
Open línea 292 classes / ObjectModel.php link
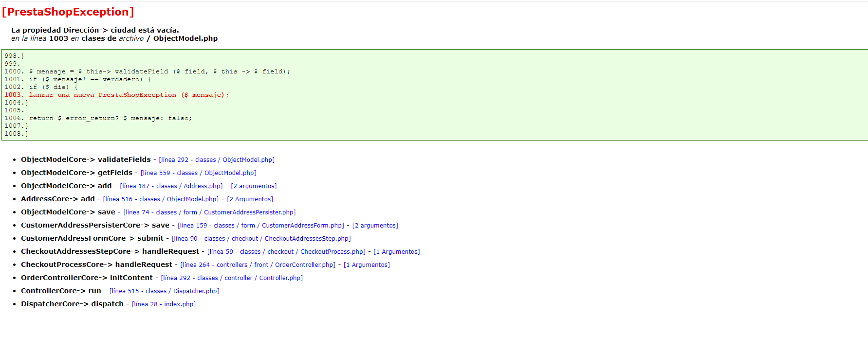tap(217, 160)
